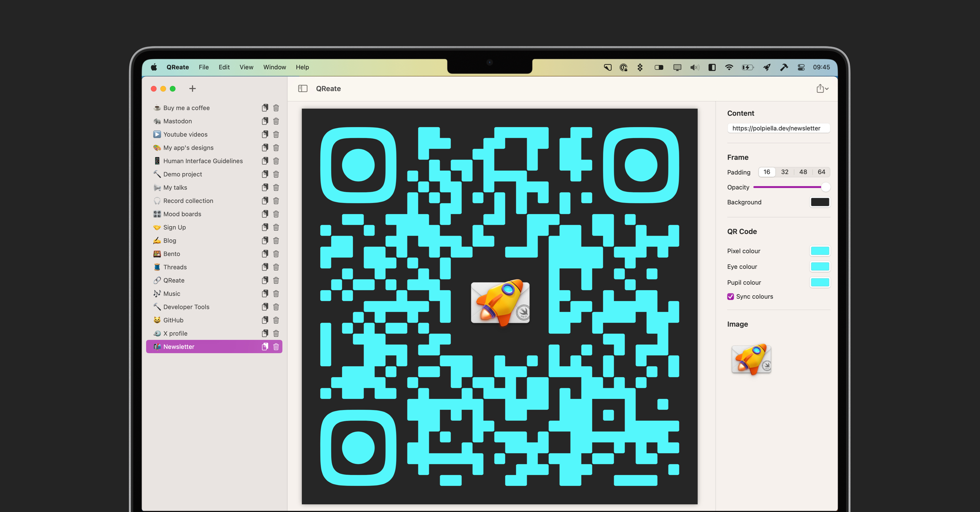Open the Window menu
This screenshot has width=980, height=512.
point(274,67)
